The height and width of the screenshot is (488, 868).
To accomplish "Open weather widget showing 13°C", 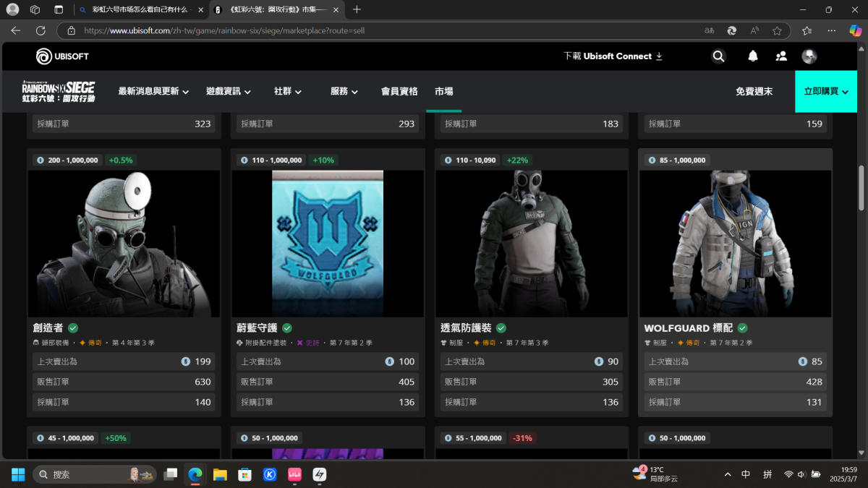I will pos(655,474).
